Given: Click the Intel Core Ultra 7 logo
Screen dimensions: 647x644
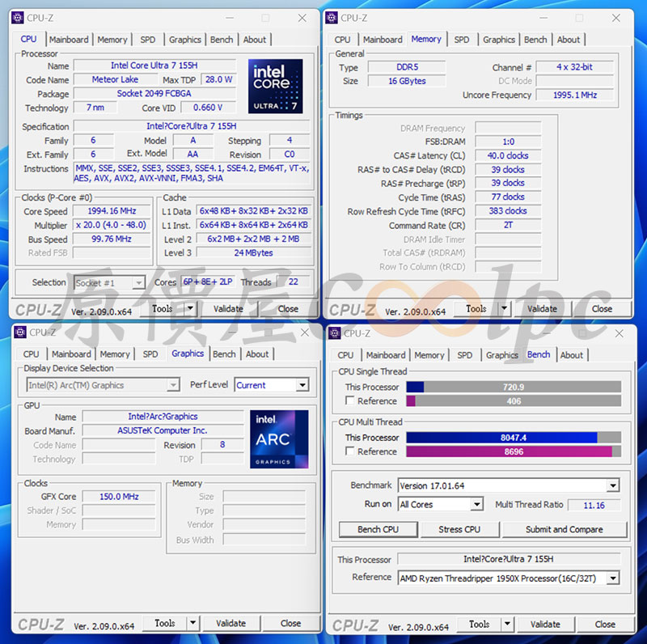Looking at the screenshot, I should [x=275, y=86].
